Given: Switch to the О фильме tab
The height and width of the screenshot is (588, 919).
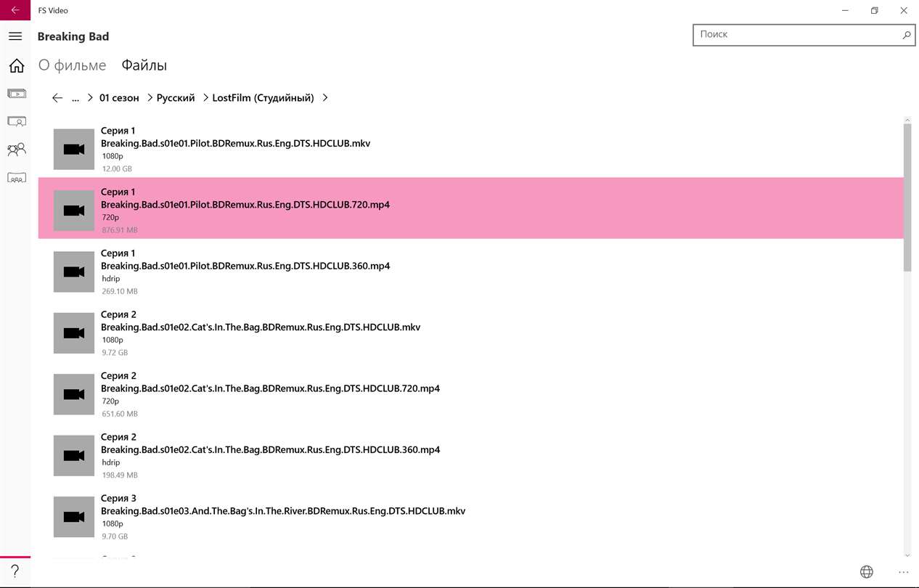Looking at the screenshot, I should [x=72, y=65].
